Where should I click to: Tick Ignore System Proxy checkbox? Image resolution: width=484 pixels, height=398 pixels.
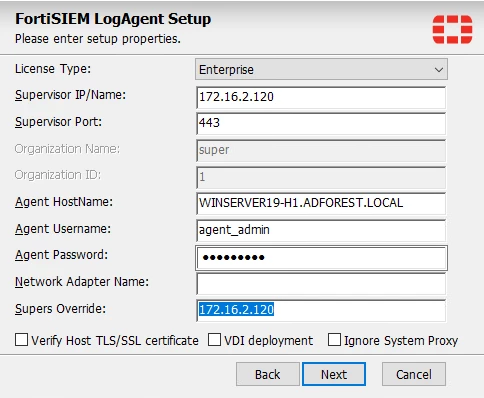pyautogui.click(x=334, y=340)
